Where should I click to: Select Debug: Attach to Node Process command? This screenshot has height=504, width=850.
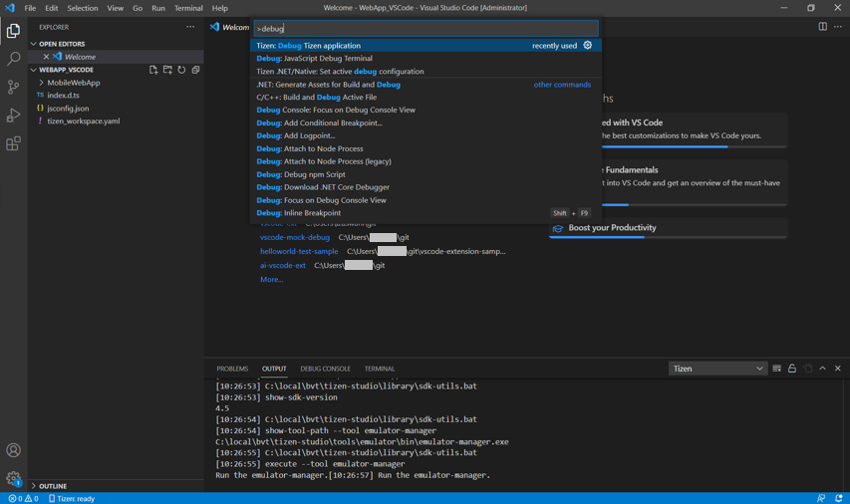309,148
